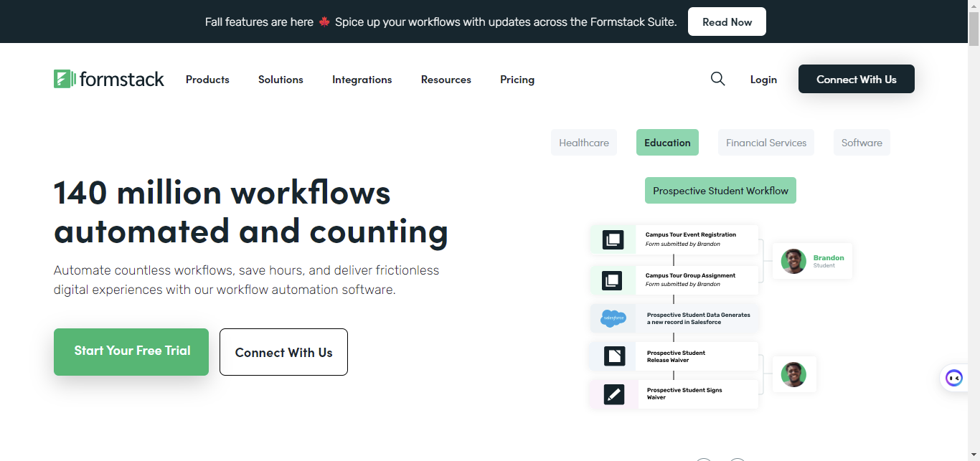Open the search magnifier icon
This screenshot has height=461, width=980.
[717, 79]
